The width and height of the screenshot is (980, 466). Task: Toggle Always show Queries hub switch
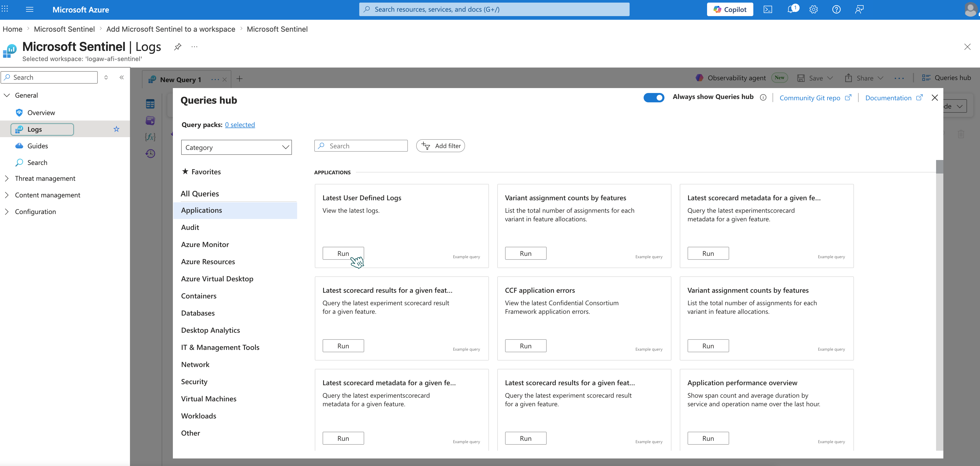[654, 98]
